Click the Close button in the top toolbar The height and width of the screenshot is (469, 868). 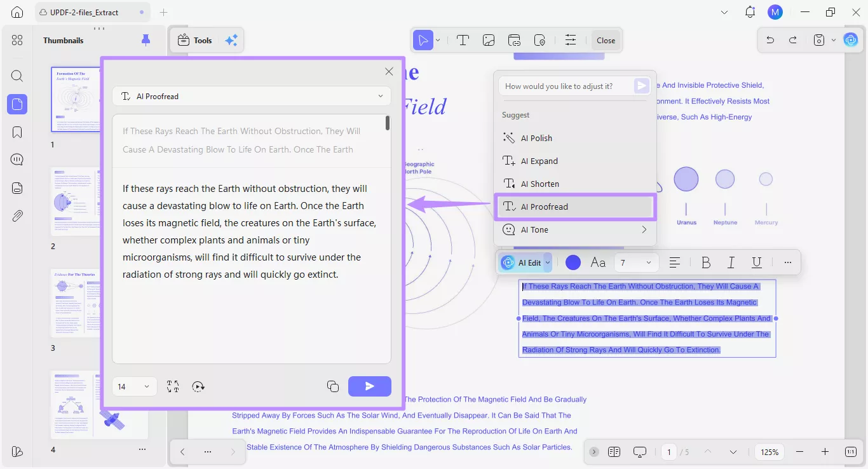point(605,39)
